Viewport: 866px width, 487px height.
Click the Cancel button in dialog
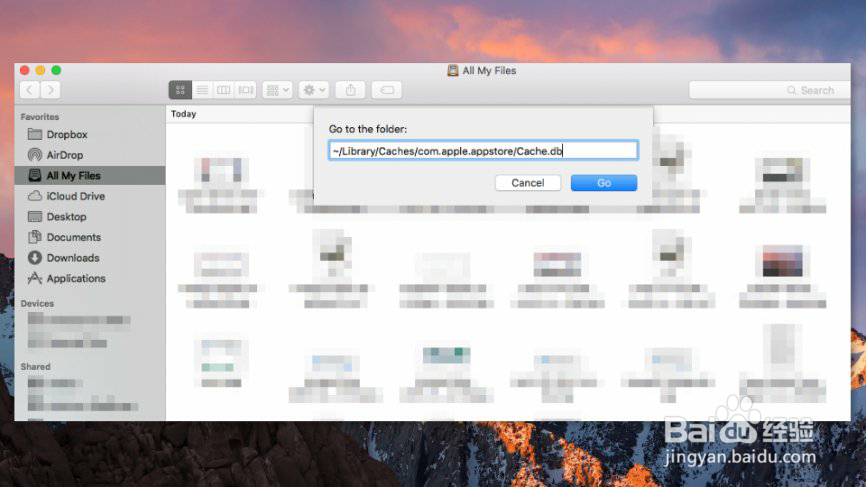[x=528, y=183]
